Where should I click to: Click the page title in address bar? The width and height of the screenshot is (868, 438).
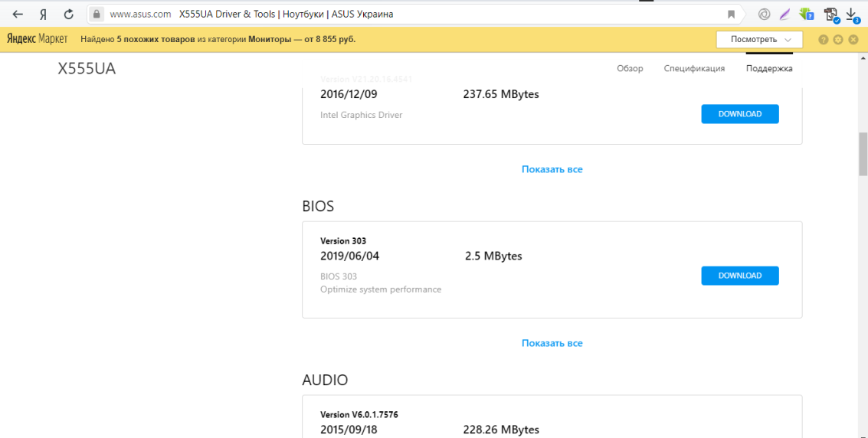pyautogui.click(x=287, y=15)
